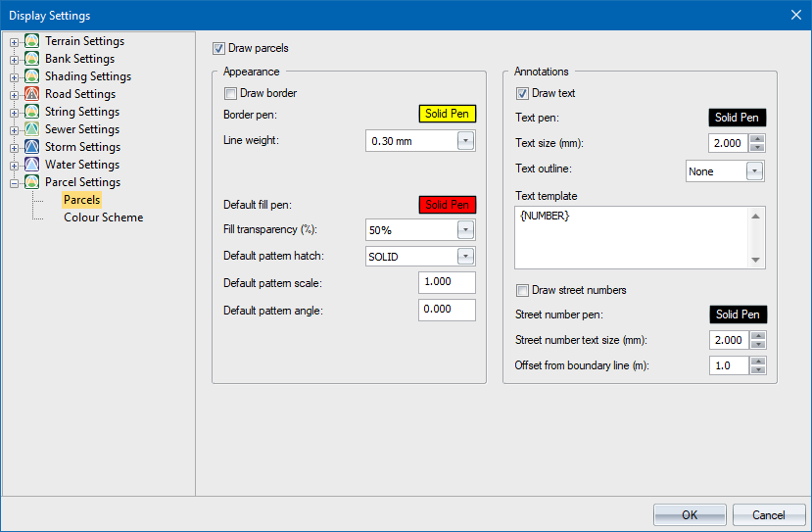The image size is (812, 532).
Task: Click the Bank Settings icon
Action: click(x=31, y=59)
